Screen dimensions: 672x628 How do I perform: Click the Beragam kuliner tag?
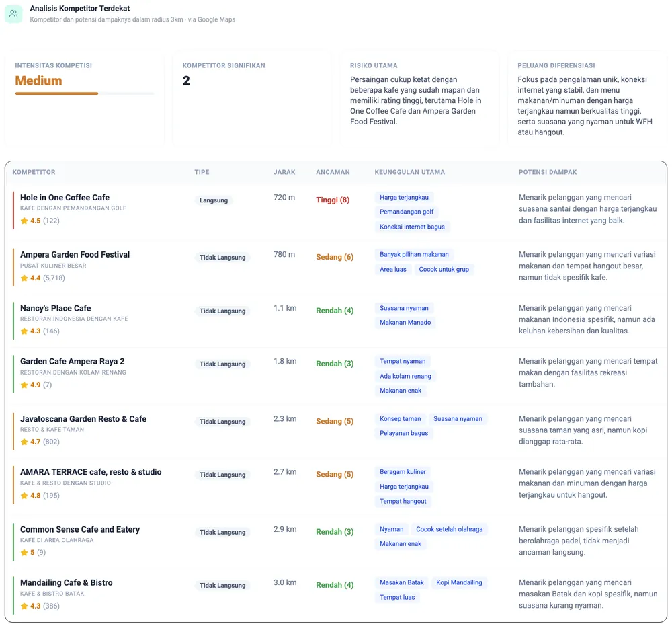point(403,472)
